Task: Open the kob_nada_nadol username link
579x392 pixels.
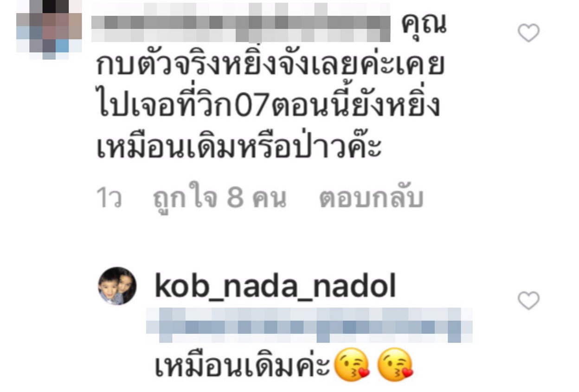Action: click(275, 287)
